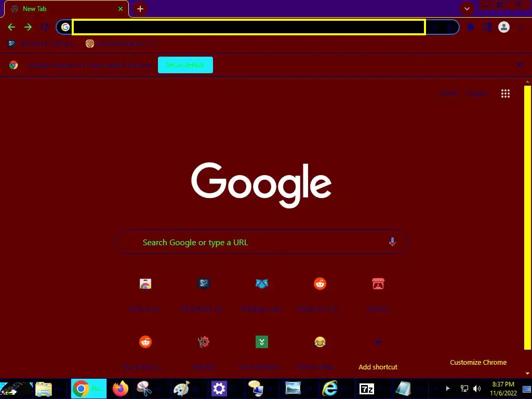Click the Start button on the taskbar

click(x=16, y=389)
